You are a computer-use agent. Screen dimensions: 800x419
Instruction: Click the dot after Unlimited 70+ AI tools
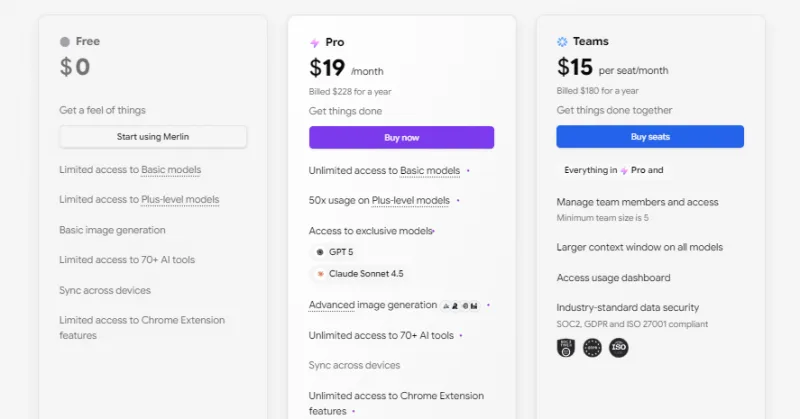tap(461, 336)
